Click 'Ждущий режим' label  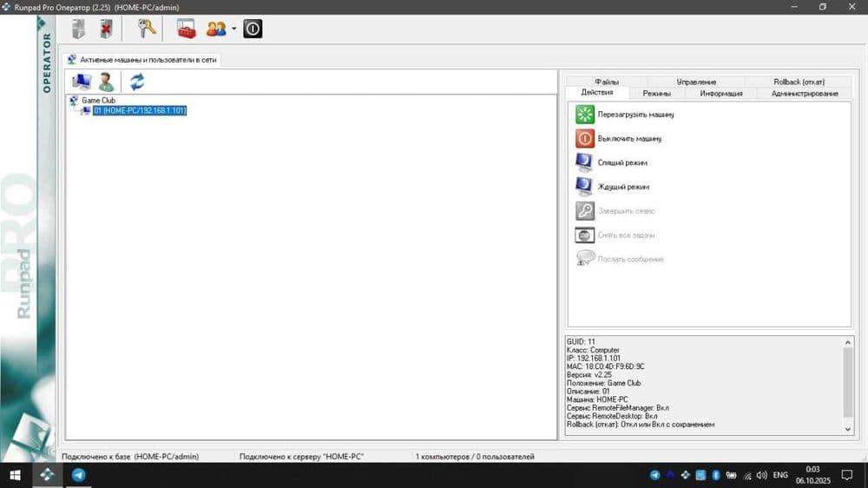point(623,187)
